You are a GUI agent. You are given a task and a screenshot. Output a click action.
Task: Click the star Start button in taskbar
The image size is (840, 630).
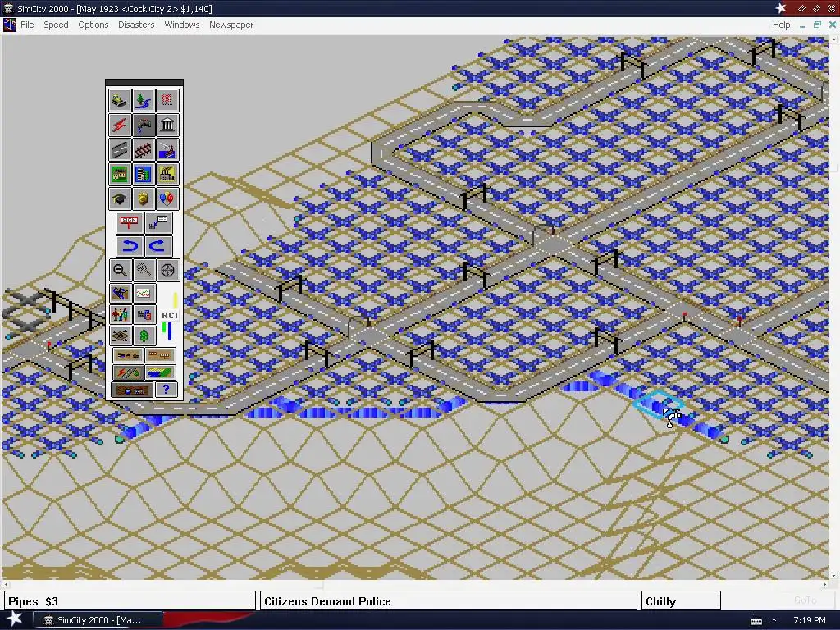pyautogui.click(x=15, y=619)
